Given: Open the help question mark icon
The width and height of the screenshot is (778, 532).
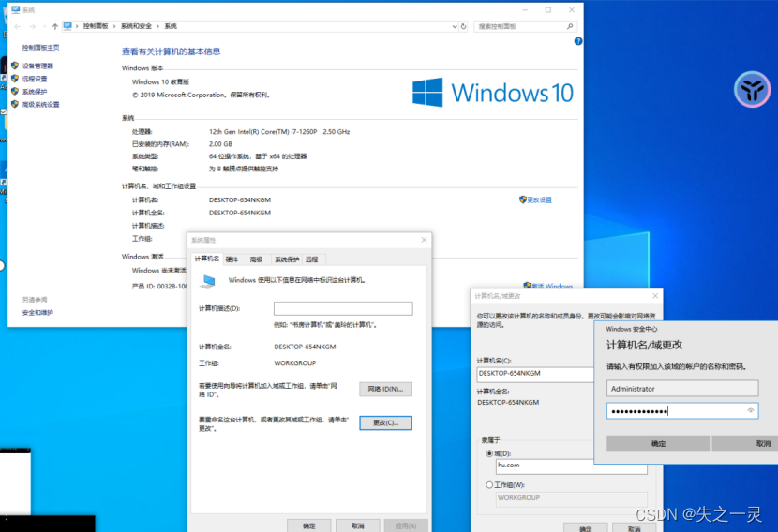Looking at the screenshot, I should coord(578,41).
